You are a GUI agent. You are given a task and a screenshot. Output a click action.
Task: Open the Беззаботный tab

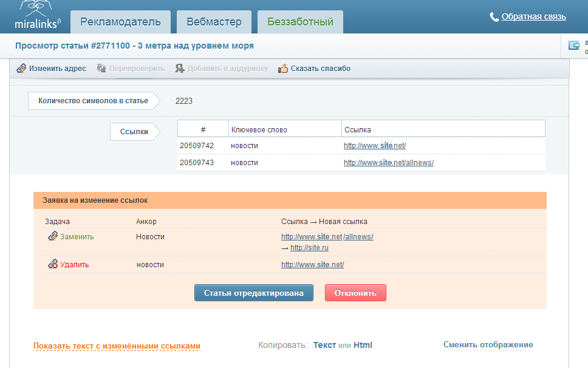[300, 22]
